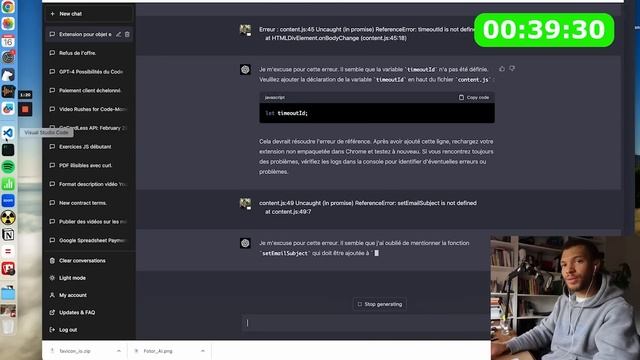Viewport: 640px width, 360px height.
Task: Rename conversation with the pencil icon
Action: pos(118,34)
